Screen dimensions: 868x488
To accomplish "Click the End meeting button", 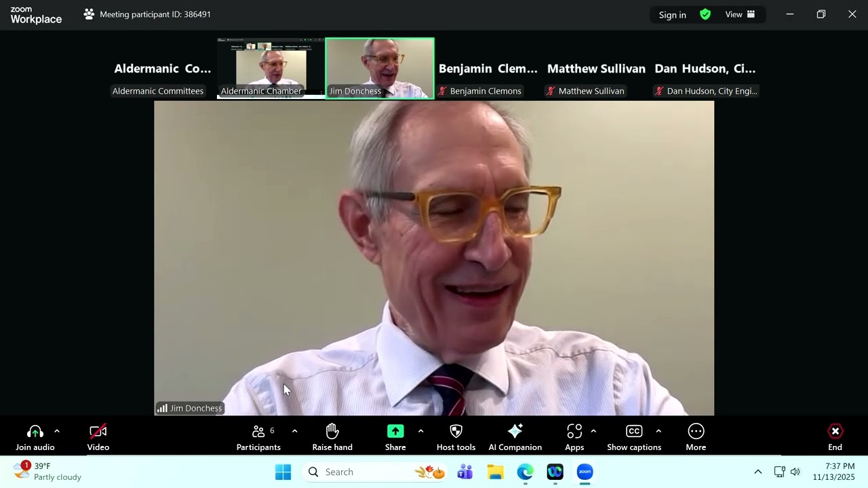I will [835, 437].
